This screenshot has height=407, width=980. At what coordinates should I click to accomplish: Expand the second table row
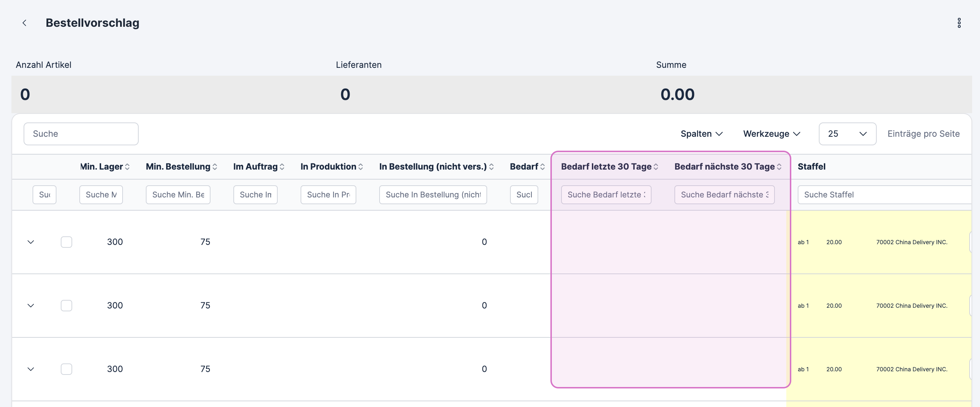pos(31,306)
